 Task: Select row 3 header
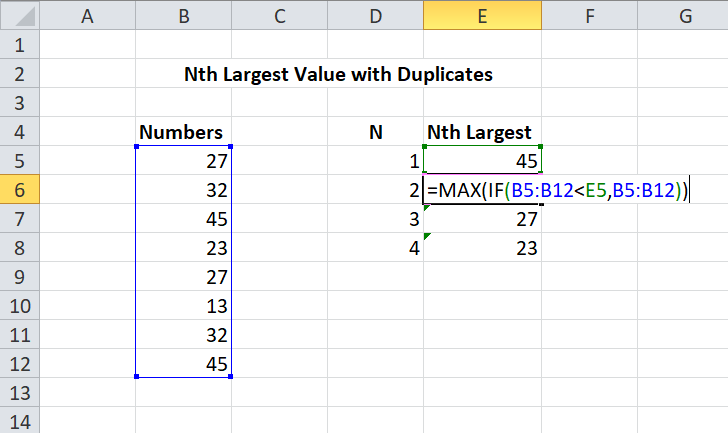[x=20, y=103]
